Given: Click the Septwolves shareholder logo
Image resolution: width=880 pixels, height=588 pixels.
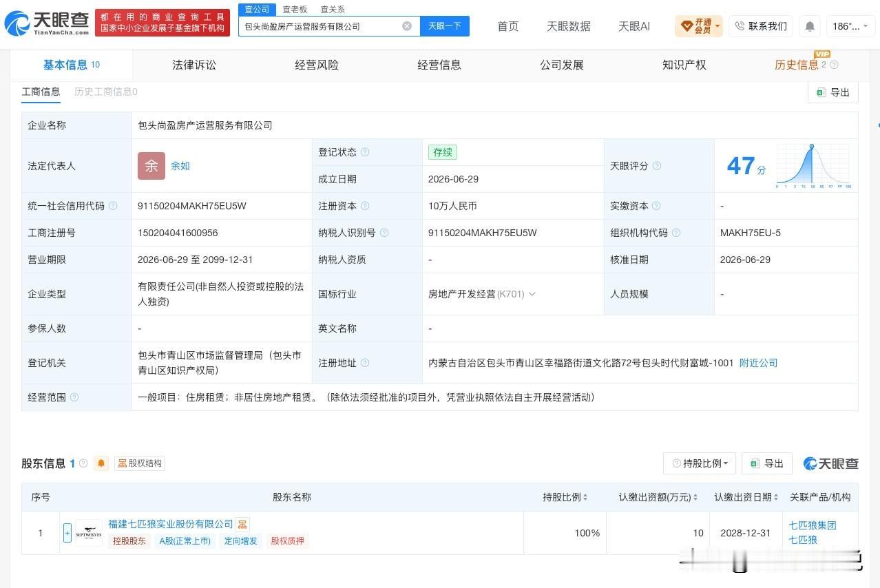Looking at the screenshot, I should 89,533.
